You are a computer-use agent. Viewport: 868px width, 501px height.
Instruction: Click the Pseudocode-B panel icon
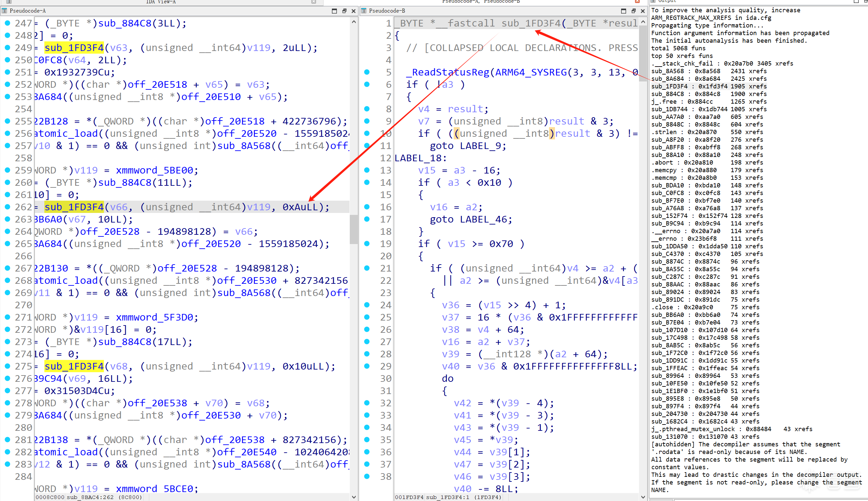pos(364,11)
